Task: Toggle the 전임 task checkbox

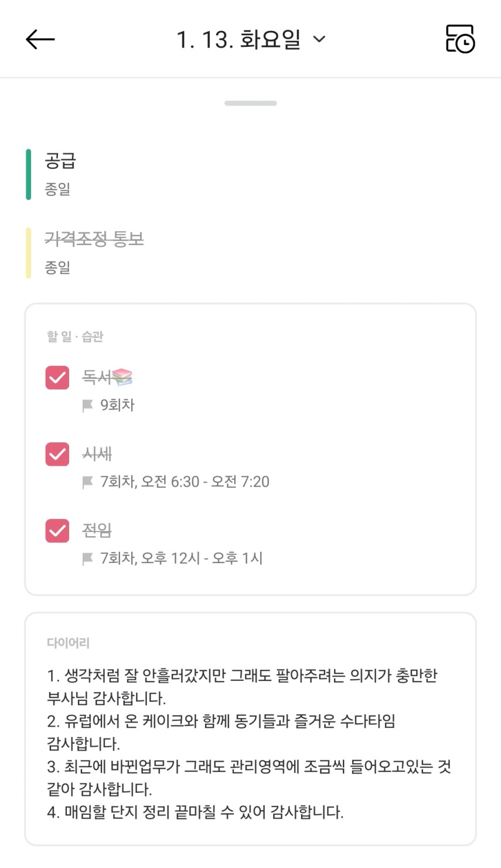Action: [x=57, y=531]
